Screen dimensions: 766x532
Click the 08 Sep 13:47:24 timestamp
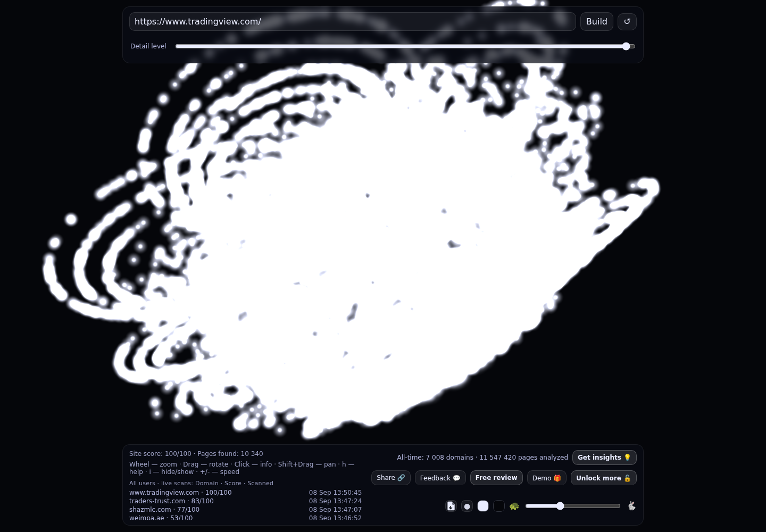click(x=335, y=501)
